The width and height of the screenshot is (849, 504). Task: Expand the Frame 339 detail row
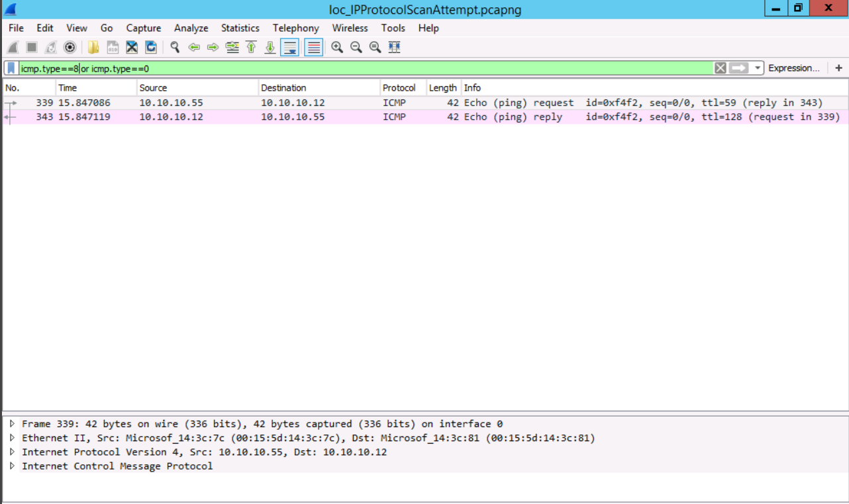[12, 424]
